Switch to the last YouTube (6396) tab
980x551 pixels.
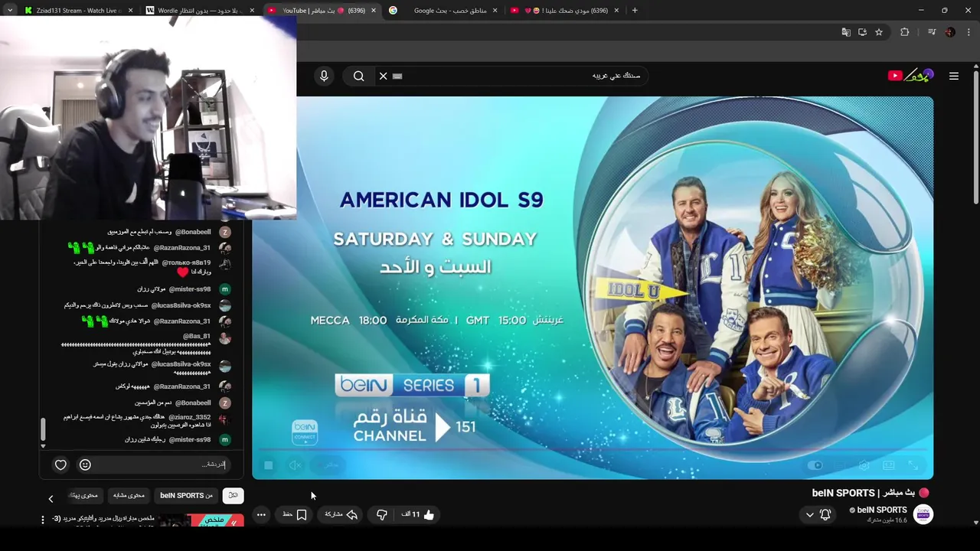pyautogui.click(x=565, y=11)
